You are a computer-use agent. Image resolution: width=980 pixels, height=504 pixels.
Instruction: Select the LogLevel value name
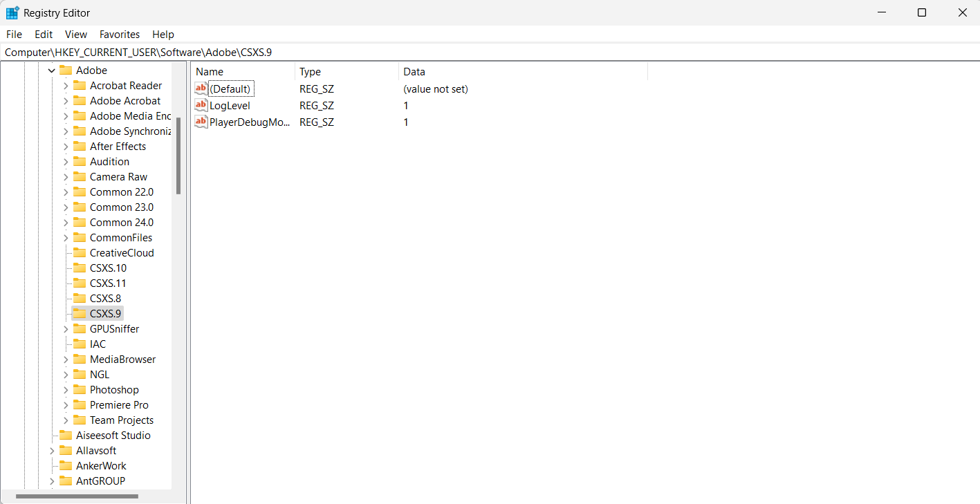230,105
